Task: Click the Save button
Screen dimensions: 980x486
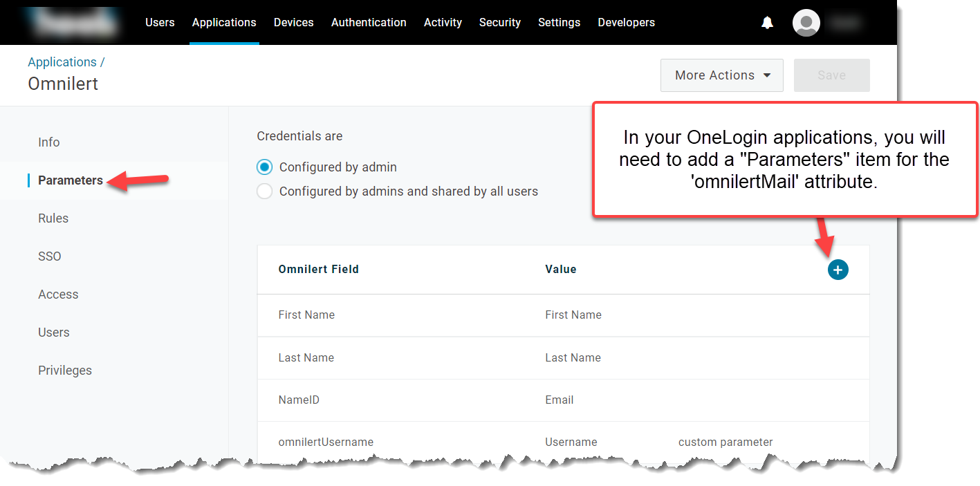Action: coord(831,75)
